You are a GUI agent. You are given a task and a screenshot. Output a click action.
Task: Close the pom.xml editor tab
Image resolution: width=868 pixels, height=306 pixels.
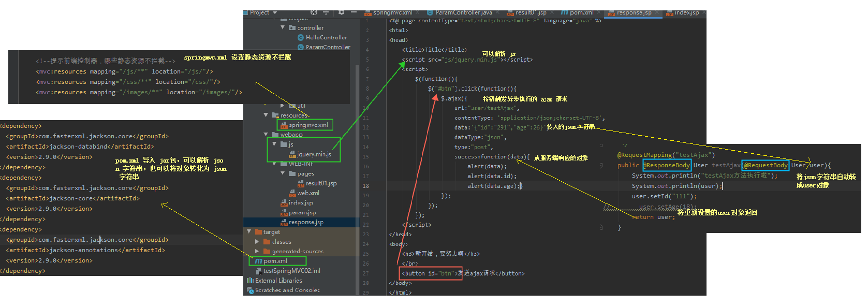pyautogui.click(x=599, y=13)
